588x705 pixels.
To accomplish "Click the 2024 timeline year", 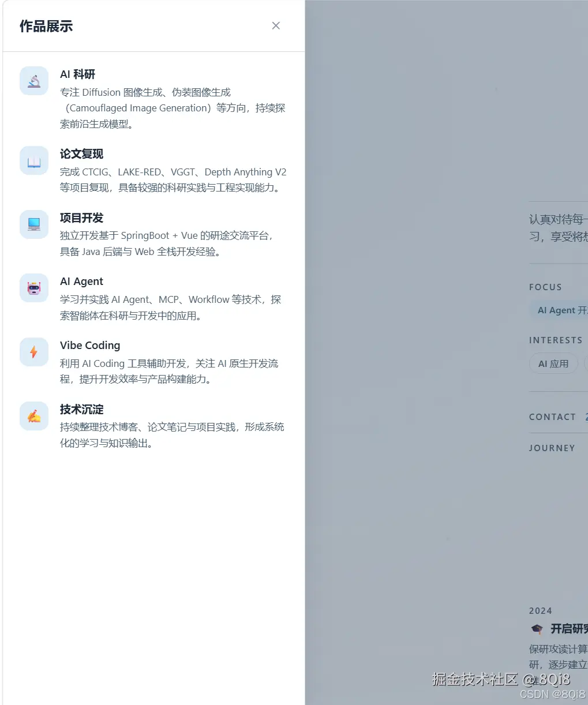I will click(541, 611).
